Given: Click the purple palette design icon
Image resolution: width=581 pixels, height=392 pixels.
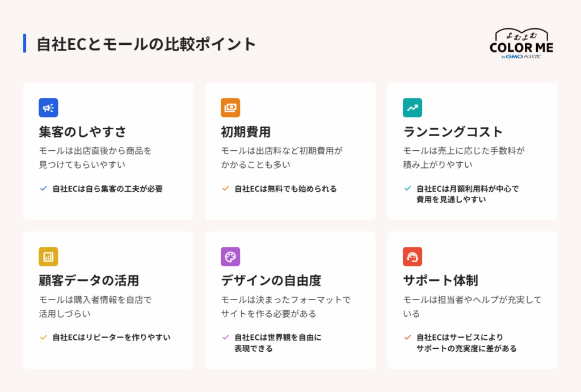Looking at the screenshot, I should click(230, 256).
